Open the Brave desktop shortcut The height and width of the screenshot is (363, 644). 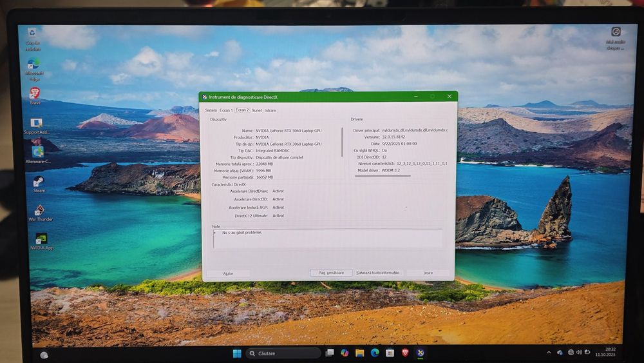35,96
